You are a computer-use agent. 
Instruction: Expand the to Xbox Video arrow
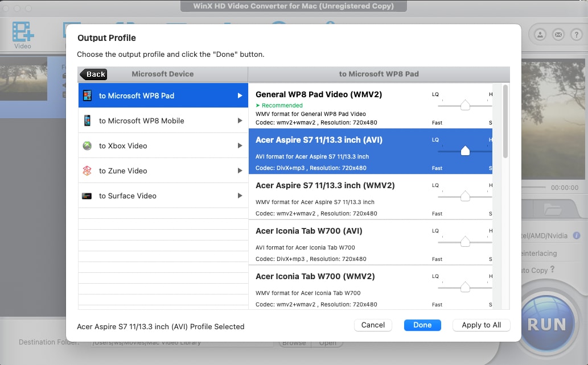(240, 146)
